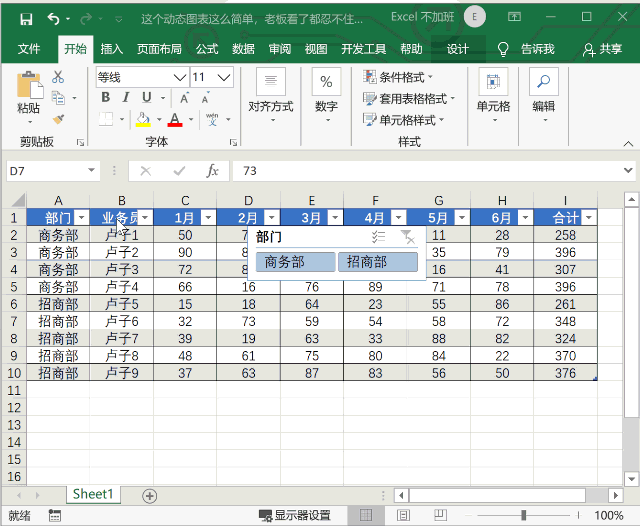Open 条件格式 conditional formatting
This screenshot has width=640, height=526.
tap(398, 77)
